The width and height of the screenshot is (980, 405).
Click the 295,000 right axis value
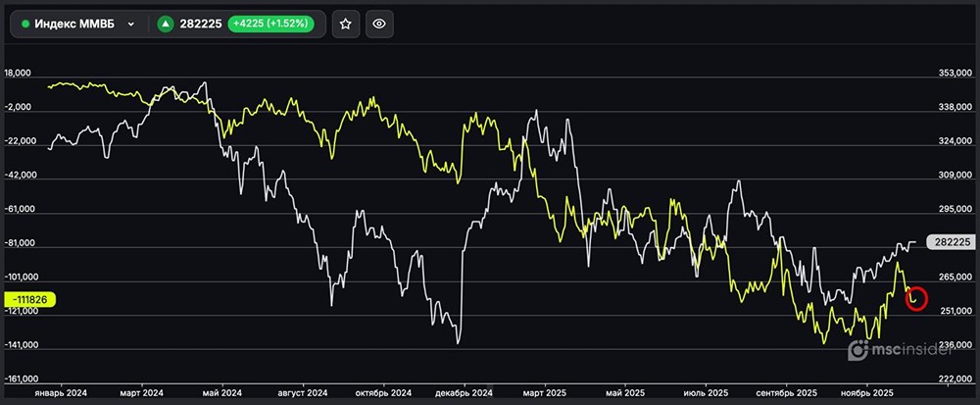(955, 210)
